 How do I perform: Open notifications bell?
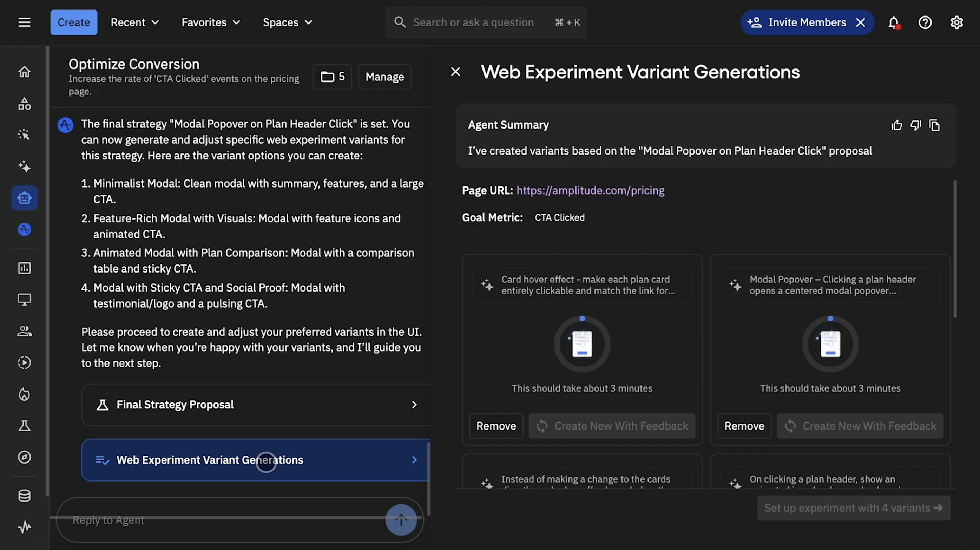(894, 22)
